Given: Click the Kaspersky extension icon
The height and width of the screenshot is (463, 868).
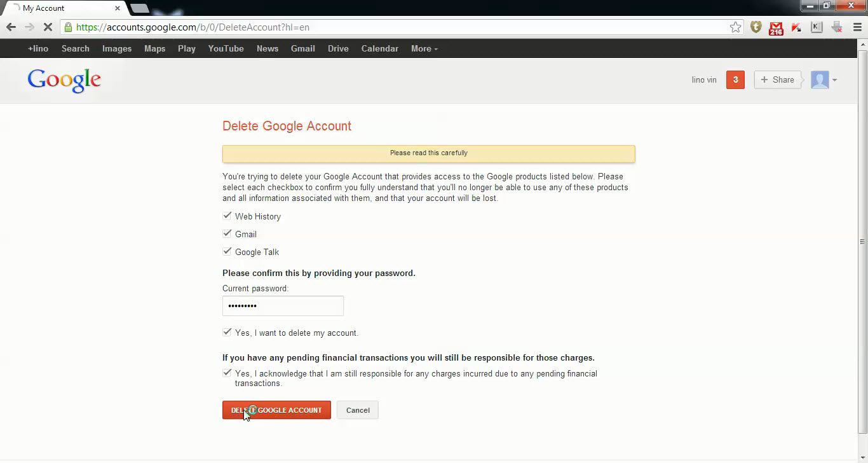Looking at the screenshot, I should pyautogui.click(x=796, y=27).
